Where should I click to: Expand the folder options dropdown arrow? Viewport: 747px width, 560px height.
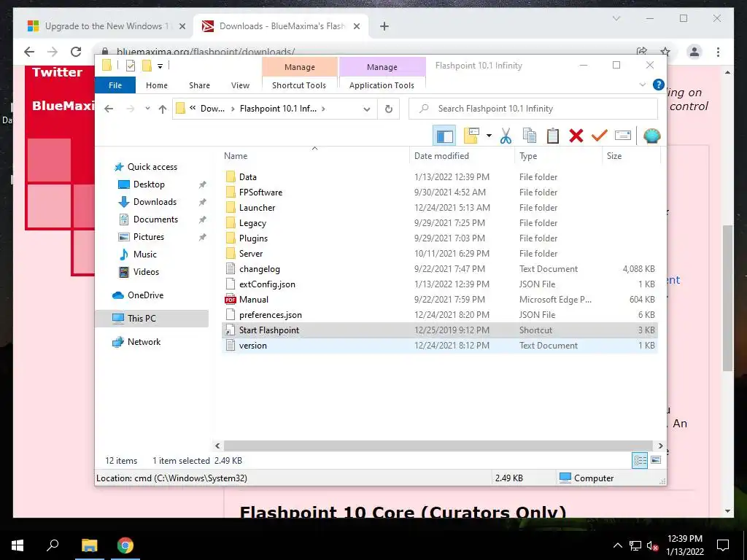coord(489,136)
